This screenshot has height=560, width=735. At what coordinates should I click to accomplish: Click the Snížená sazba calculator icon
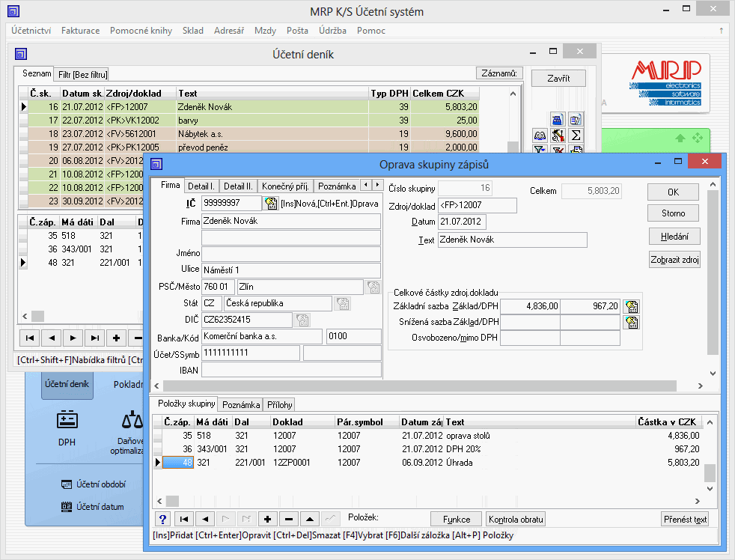pos(631,322)
